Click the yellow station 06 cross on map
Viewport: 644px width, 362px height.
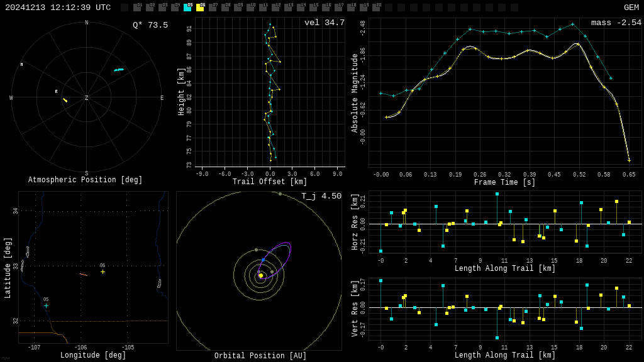coord(103,271)
